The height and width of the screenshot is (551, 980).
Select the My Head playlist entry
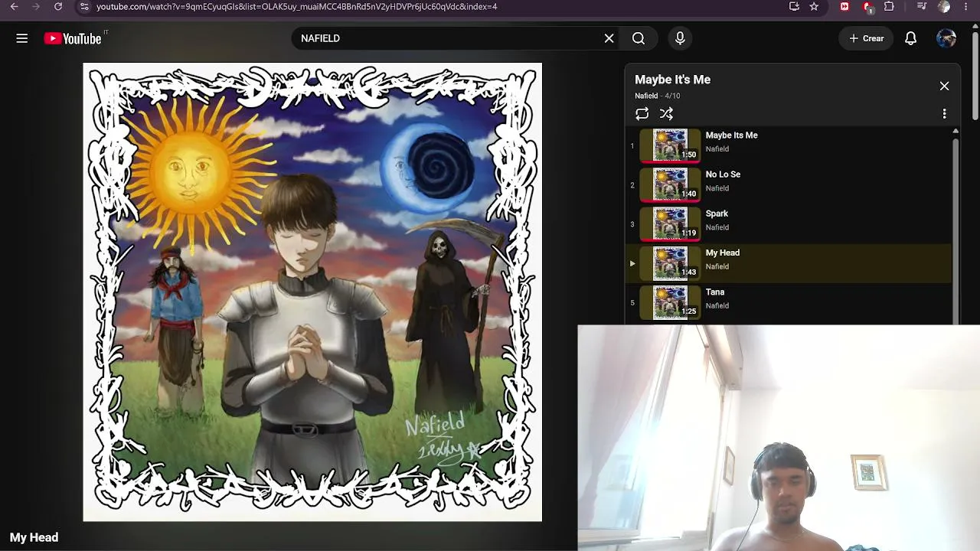[x=789, y=262]
